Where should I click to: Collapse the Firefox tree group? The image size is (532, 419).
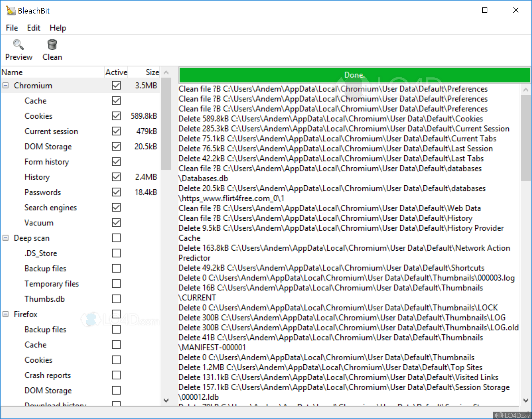6,314
